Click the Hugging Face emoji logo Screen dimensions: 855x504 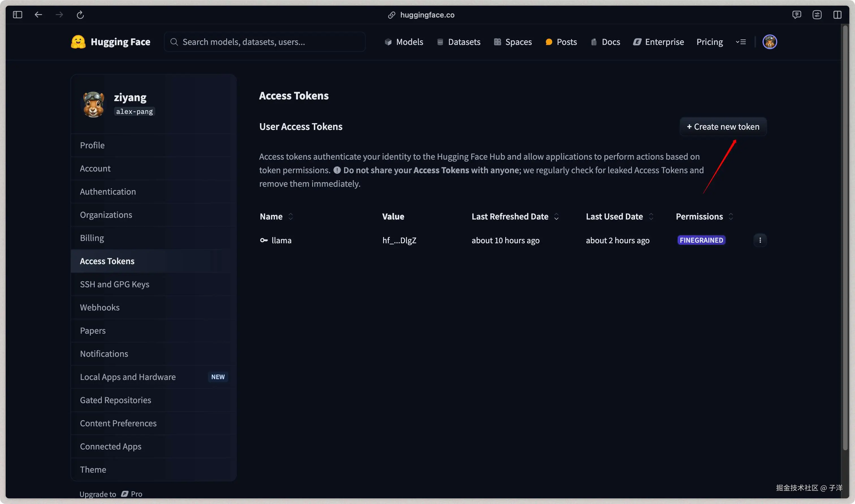[x=78, y=42]
